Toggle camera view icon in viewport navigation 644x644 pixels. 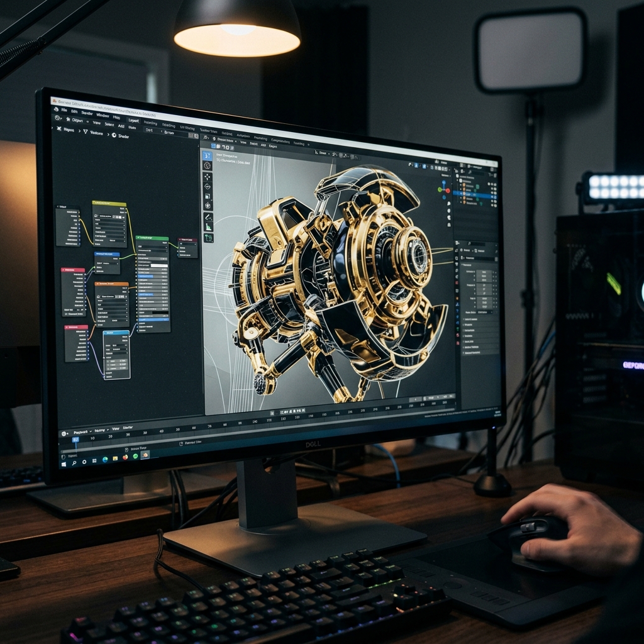[449, 218]
